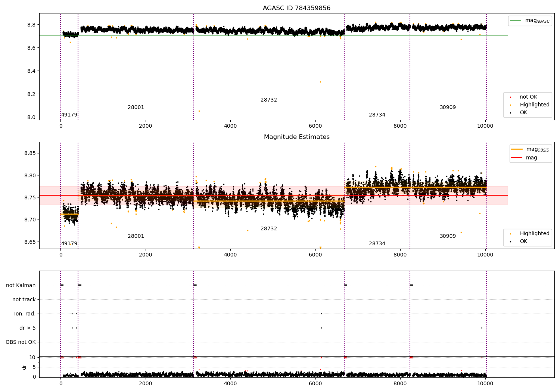Click the 'dr' axis label of the bottom plot
The image size is (560, 392).
(24, 367)
